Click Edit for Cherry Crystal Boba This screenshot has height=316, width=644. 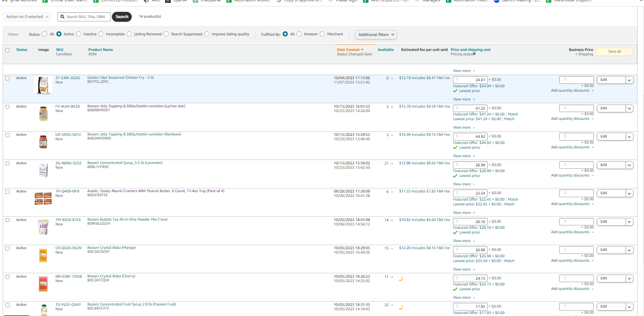(611, 278)
